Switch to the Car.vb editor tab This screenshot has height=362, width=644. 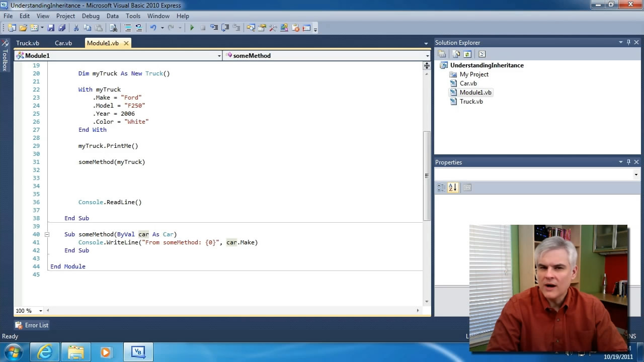[x=63, y=43]
